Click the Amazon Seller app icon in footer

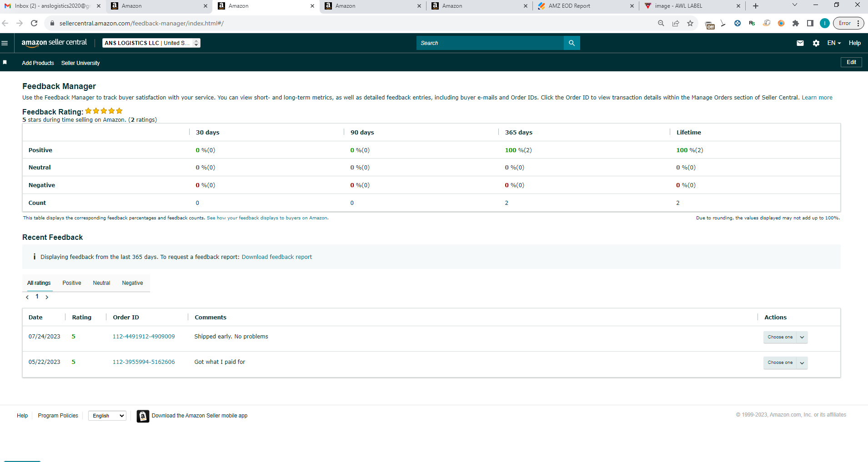point(143,416)
